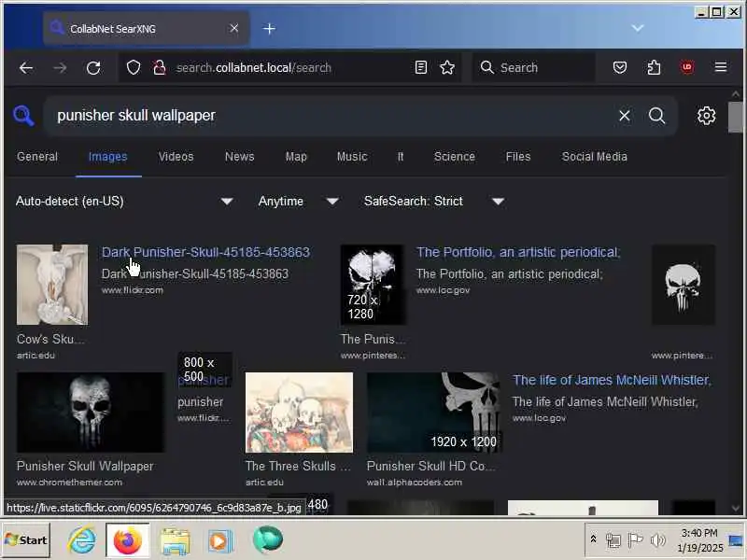Open the file explorer folder taskbar icon
Viewport: 747px width, 560px height.
tap(175, 541)
